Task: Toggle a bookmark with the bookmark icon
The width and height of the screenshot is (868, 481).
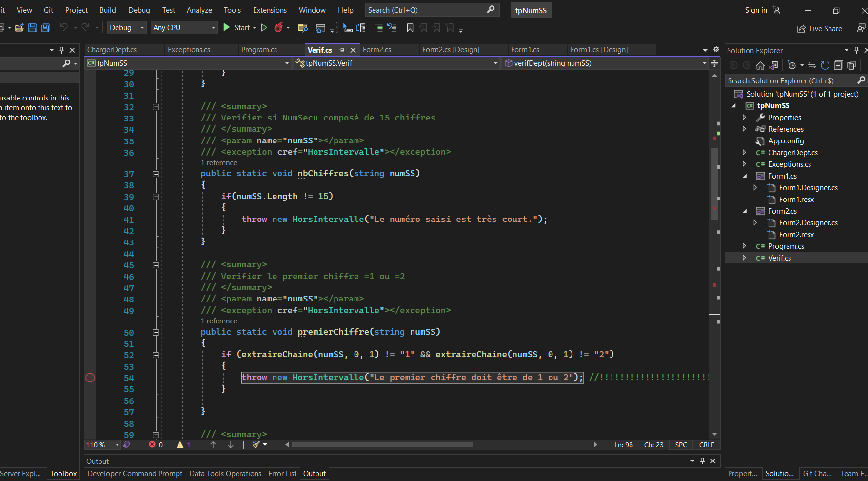Action: click(410, 28)
